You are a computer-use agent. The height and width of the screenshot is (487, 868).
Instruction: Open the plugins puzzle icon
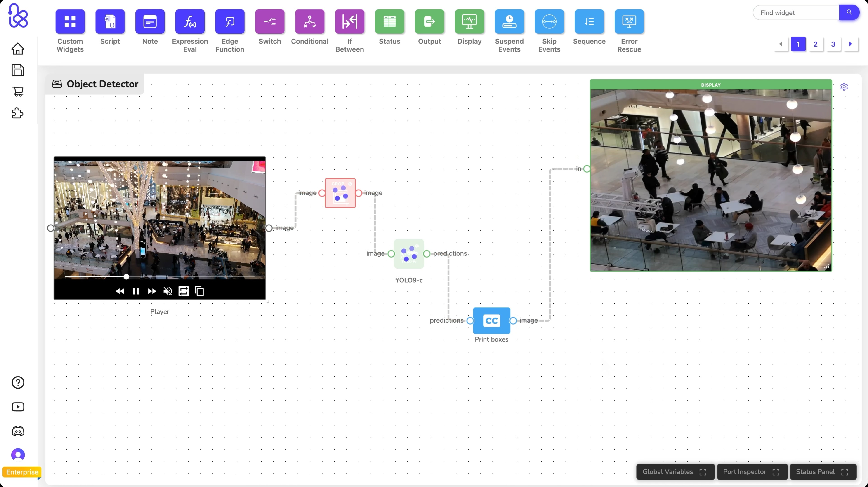point(18,113)
